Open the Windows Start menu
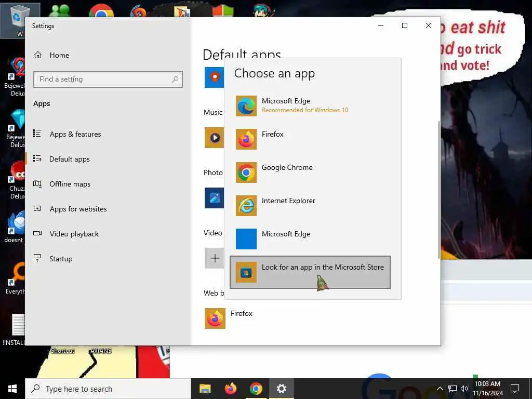532x399 pixels. pos(12,389)
